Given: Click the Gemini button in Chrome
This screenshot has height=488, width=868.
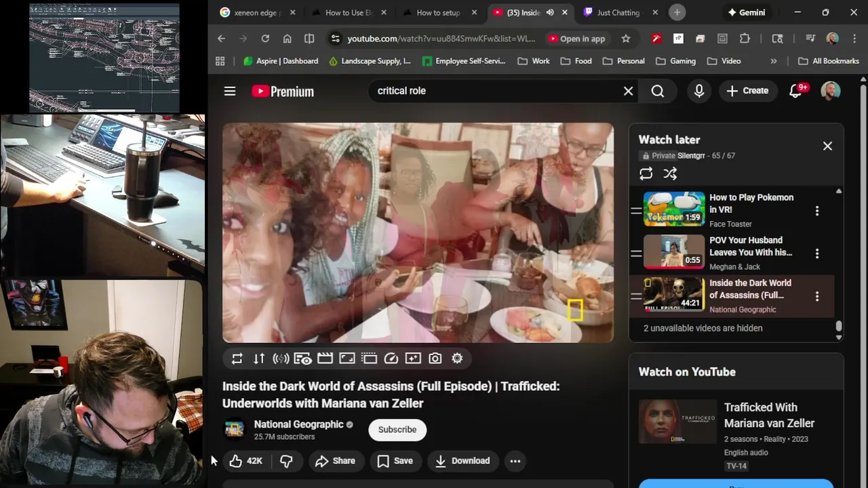Looking at the screenshot, I should pos(746,12).
